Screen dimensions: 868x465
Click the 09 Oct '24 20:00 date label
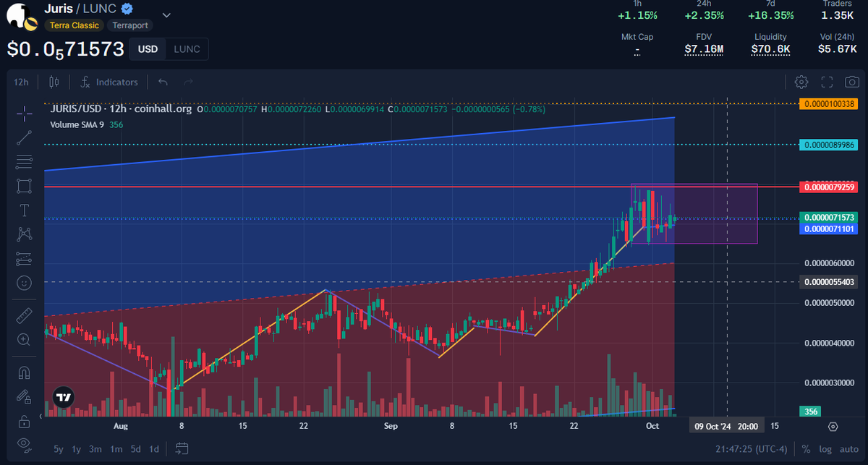pos(726,427)
